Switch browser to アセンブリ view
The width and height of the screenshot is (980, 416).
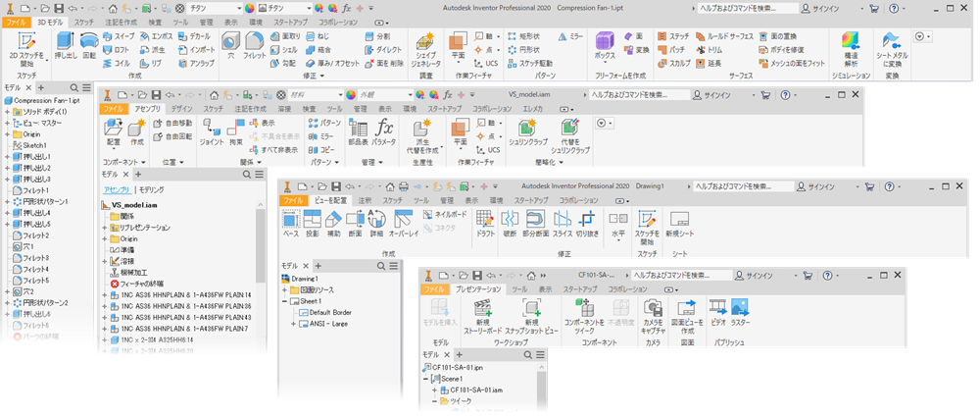point(118,189)
